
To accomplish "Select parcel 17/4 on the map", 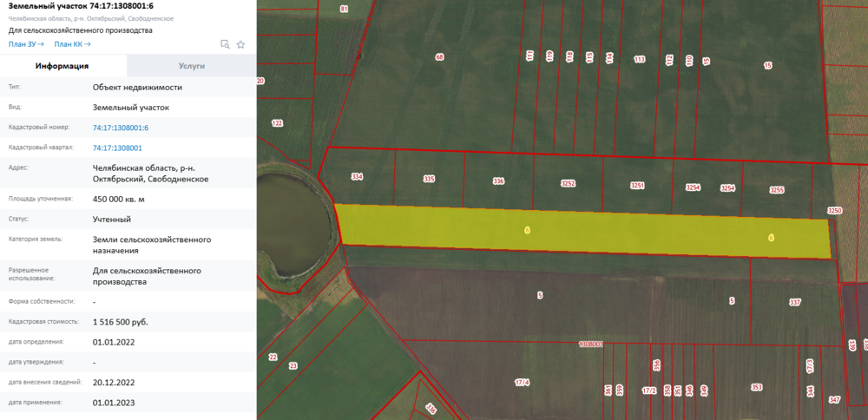I will [x=522, y=383].
